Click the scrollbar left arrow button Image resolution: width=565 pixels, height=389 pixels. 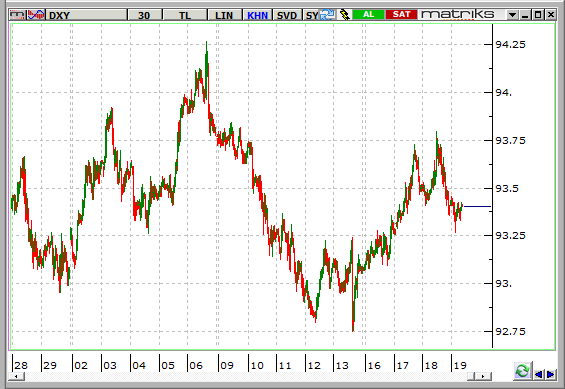coord(17,376)
